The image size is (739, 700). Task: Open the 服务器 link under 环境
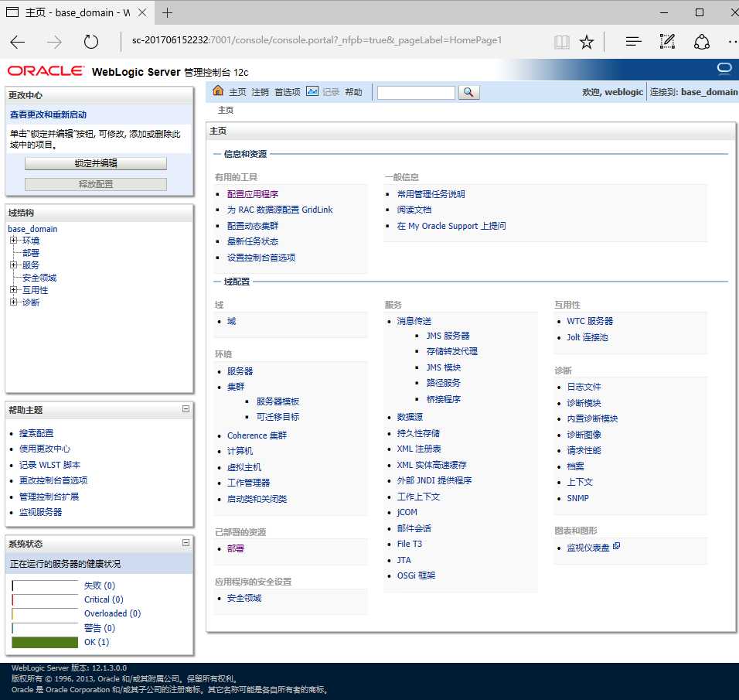point(240,371)
